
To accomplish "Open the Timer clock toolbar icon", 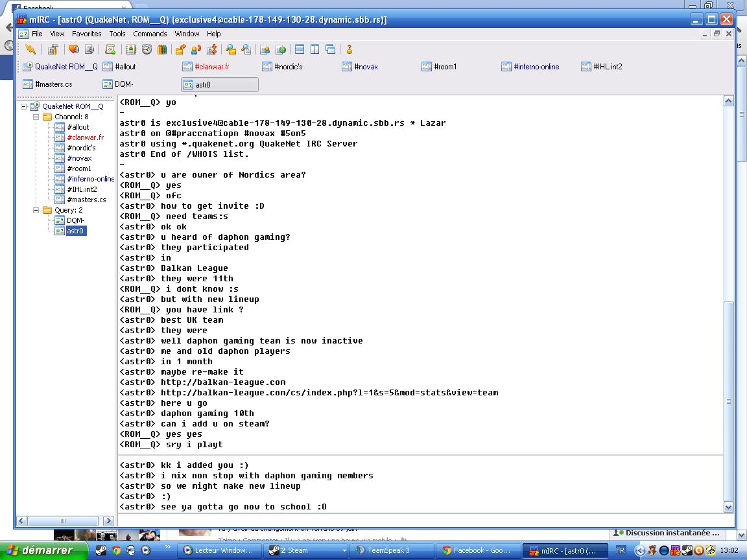I will [x=147, y=49].
